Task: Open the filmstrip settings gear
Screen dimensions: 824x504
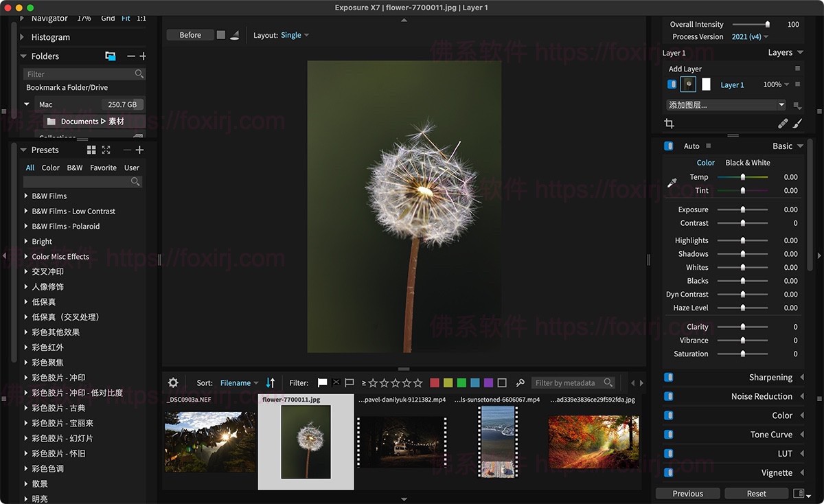Action: click(174, 382)
